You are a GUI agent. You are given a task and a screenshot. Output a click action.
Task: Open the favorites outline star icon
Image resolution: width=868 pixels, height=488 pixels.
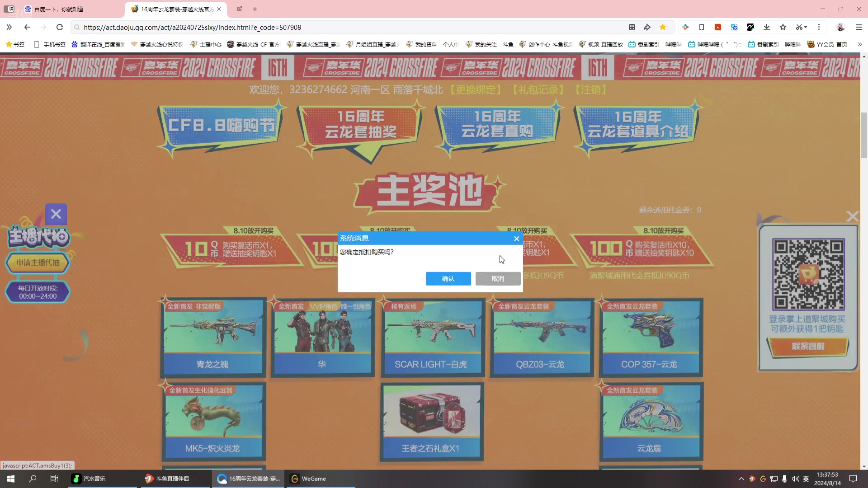(x=783, y=27)
